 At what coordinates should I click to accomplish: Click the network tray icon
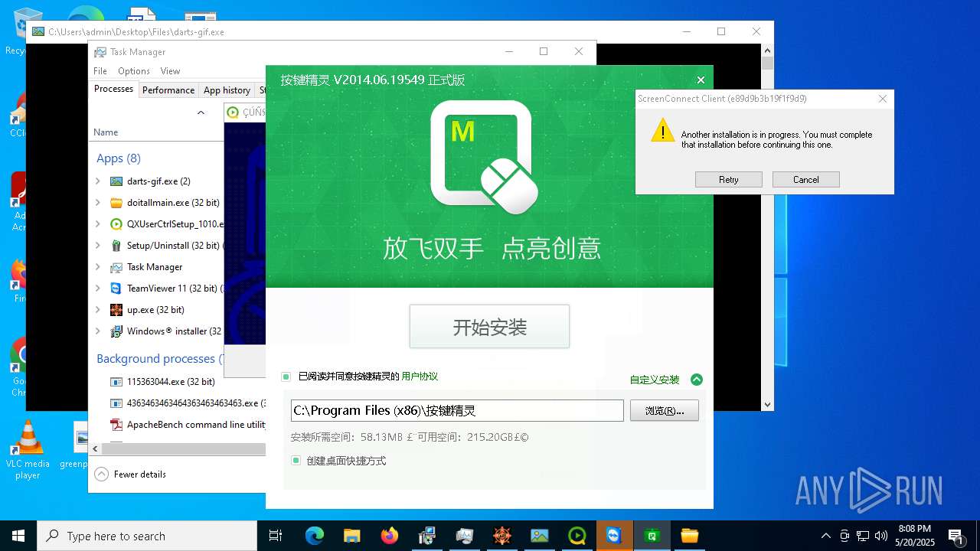pos(863,536)
